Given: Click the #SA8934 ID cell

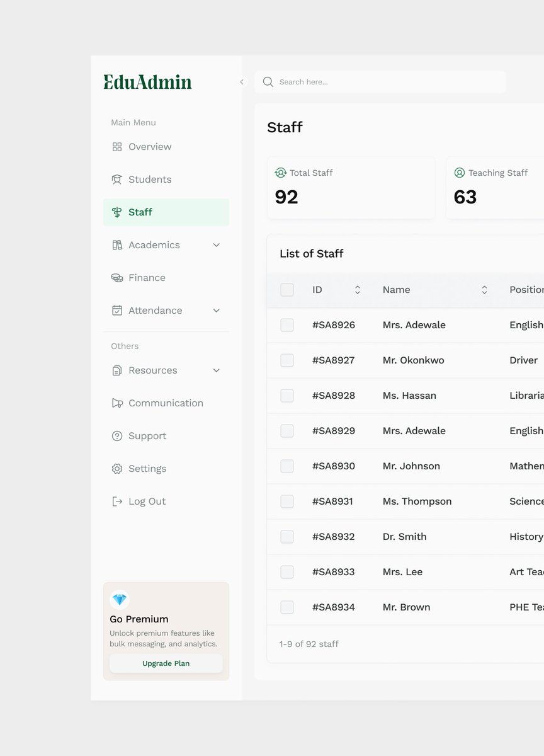Looking at the screenshot, I should 334,607.
